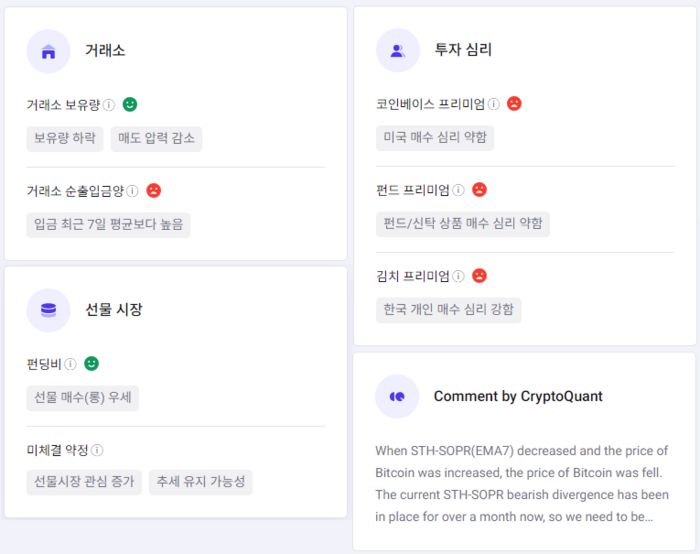Screen dimensions: 700x554
Task: Click info icon next to 거래소 보유량
Action: click(109, 104)
